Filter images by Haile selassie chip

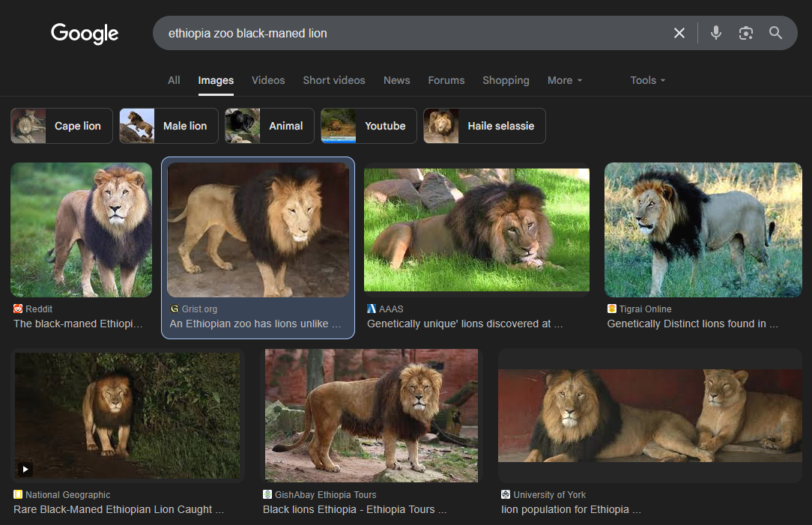(484, 126)
